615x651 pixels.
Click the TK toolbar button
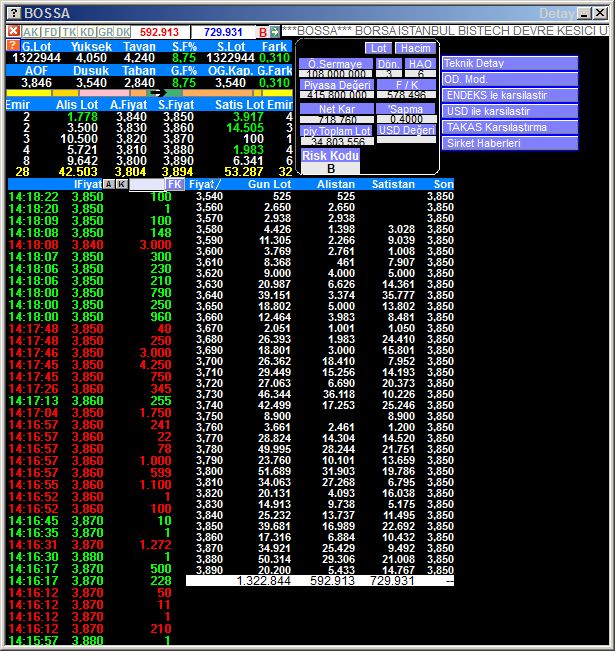[69, 32]
